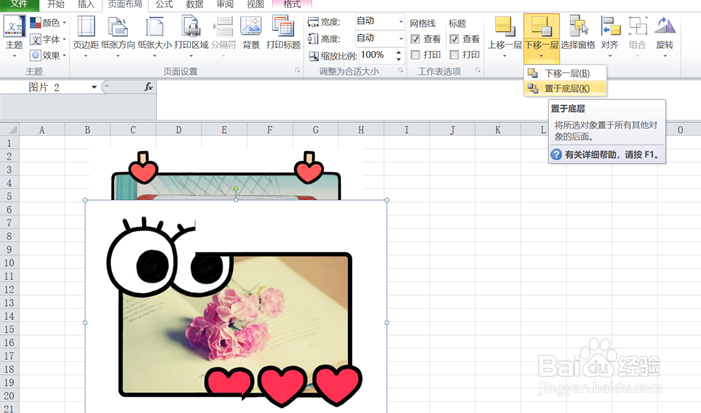This screenshot has width=701, height=413.
Task: Expand the 上移一层 dropdown arrow
Action: click(504, 56)
